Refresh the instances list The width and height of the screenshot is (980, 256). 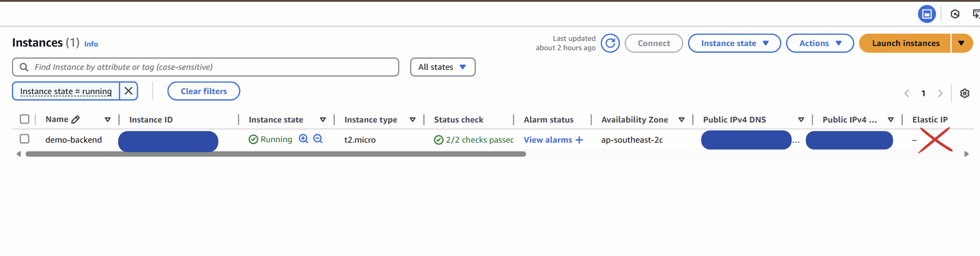pyautogui.click(x=610, y=43)
